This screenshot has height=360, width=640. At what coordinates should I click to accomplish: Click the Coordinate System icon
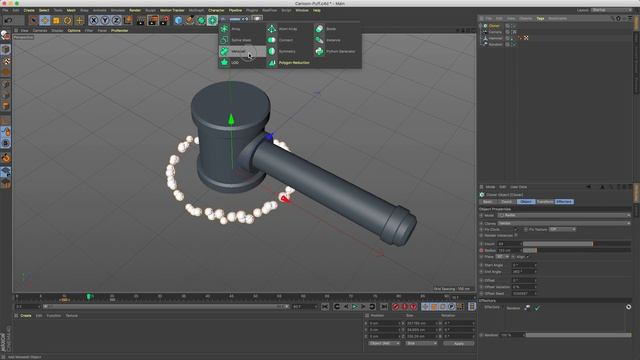pos(127,20)
